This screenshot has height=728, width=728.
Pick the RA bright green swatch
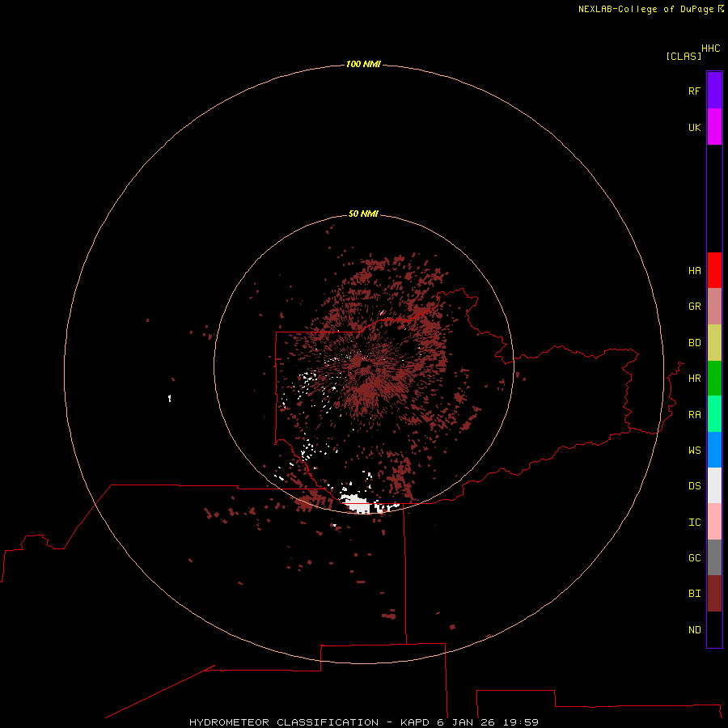coord(714,414)
